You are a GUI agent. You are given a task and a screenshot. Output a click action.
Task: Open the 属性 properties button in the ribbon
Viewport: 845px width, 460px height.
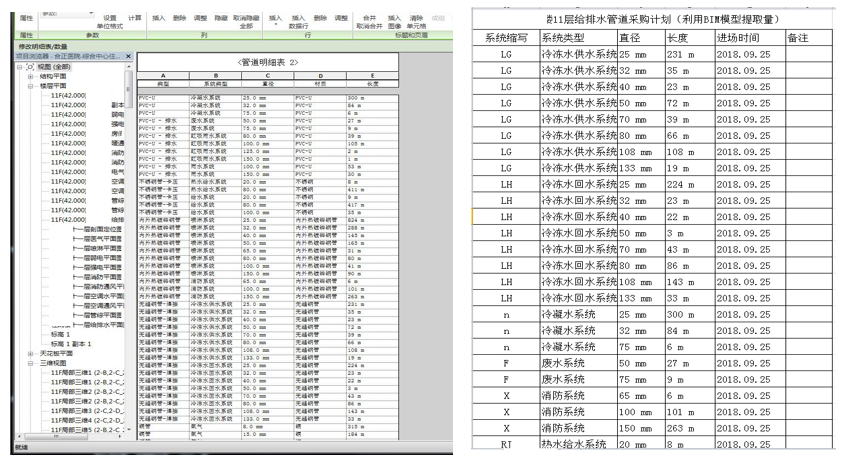(26, 18)
